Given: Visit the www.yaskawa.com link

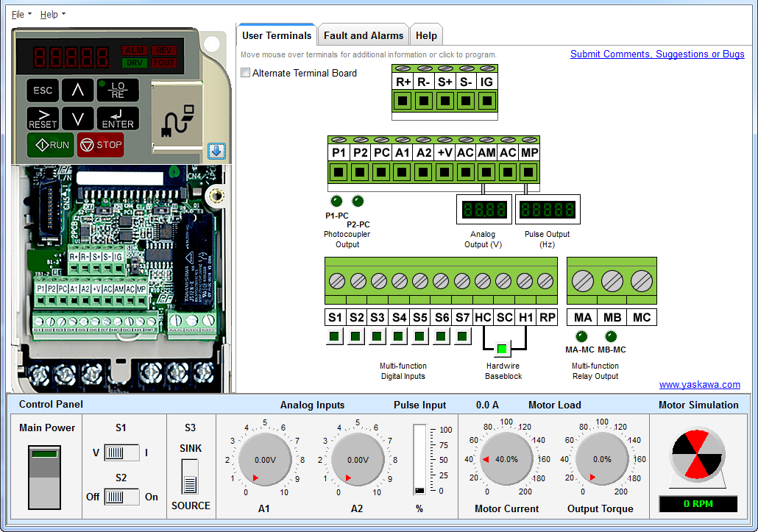Looking at the screenshot, I should click(x=699, y=384).
